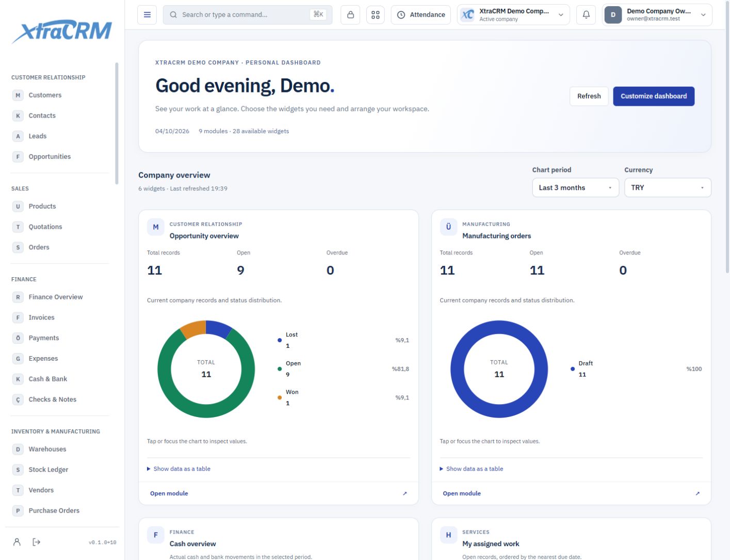Click the D avatar in the header

pyautogui.click(x=613, y=15)
